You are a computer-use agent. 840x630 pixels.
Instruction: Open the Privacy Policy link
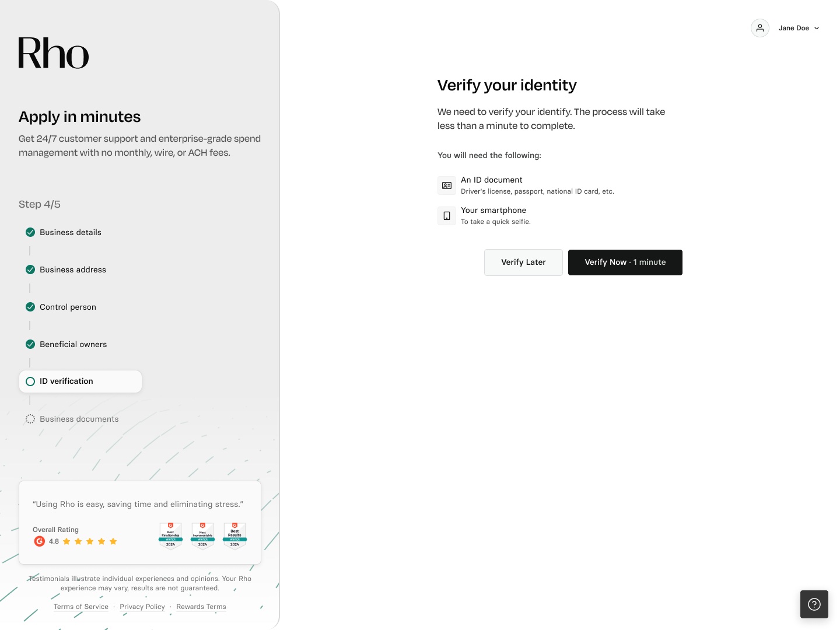coord(142,607)
